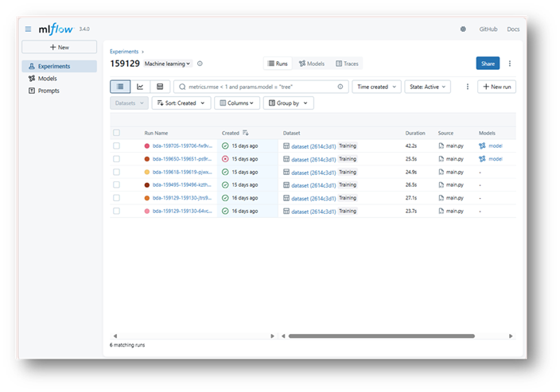Click the New run button
This screenshot has width=560, height=392.
pos(497,87)
